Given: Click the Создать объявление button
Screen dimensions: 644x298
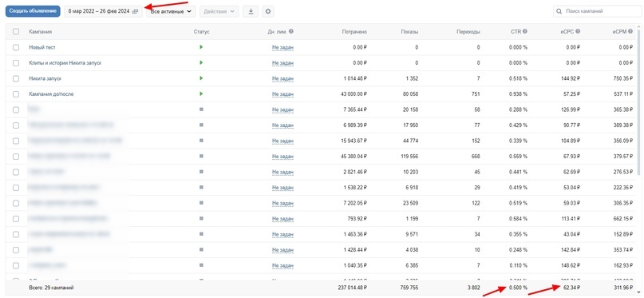Looking at the screenshot, I should 33,11.
